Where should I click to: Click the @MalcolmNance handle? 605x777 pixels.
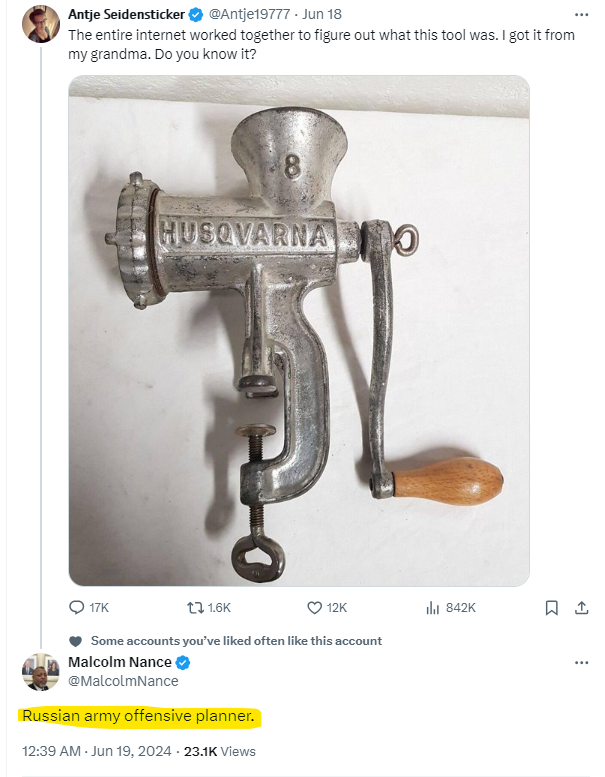click(x=123, y=681)
